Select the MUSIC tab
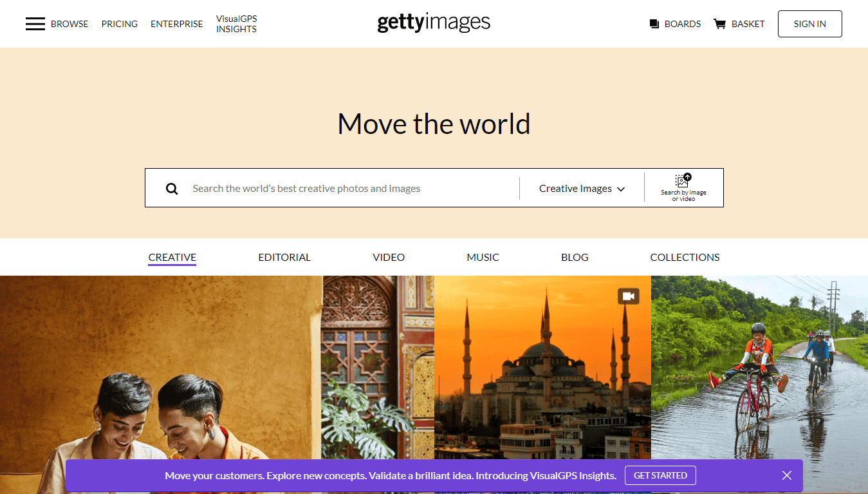Screen dimensions: 868x494 click(x=483, y=257)
